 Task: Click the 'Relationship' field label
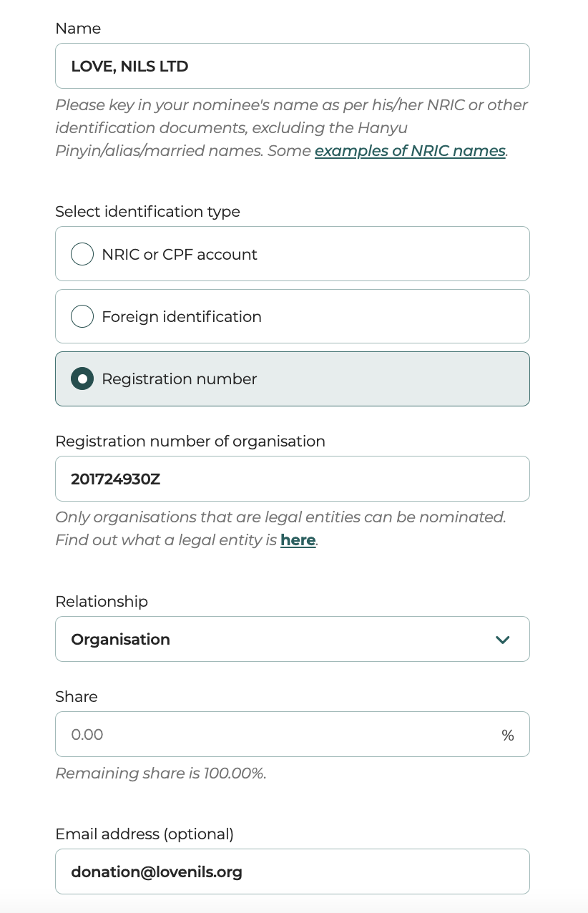tap(102, 601)
